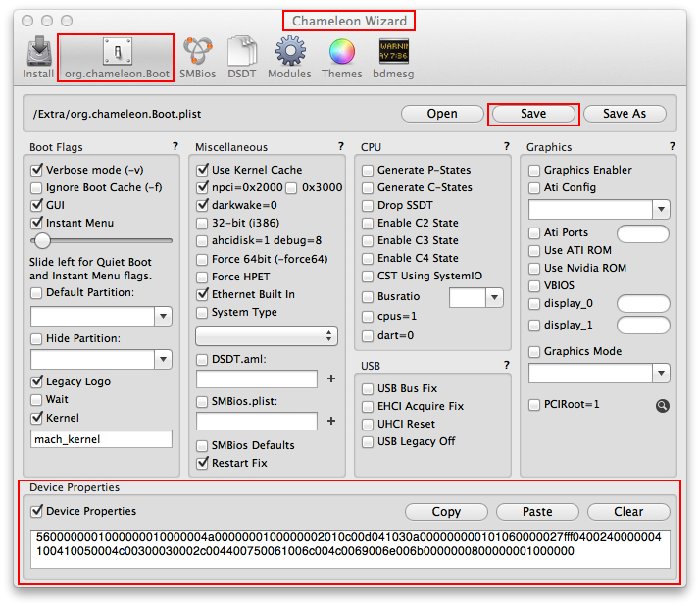Toggle the Restart Fix checkbox

[202, 463]
